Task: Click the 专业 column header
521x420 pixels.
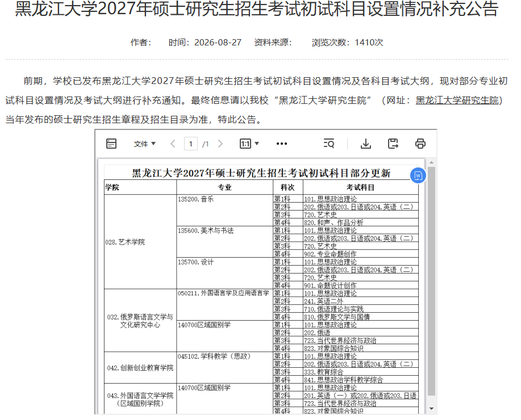Action: pos(224,187)
